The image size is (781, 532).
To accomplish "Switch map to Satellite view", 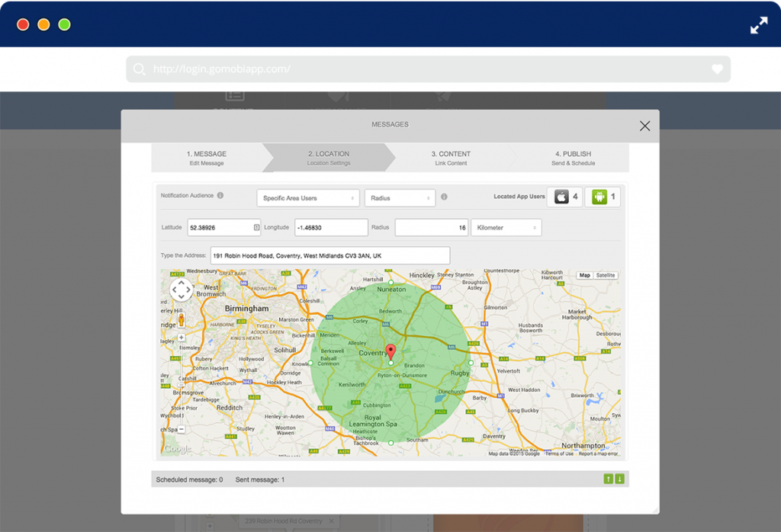I will click(x=606, y=275).
